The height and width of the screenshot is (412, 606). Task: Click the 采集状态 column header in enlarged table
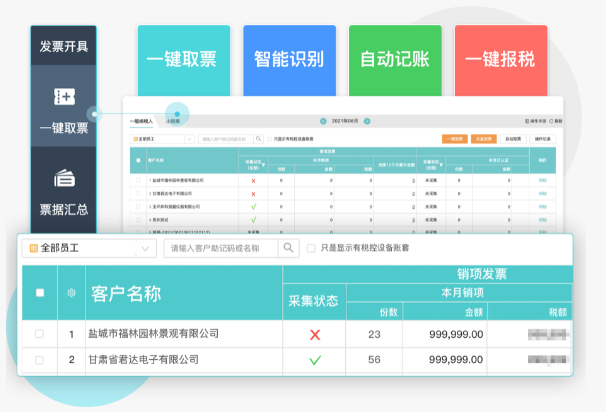tap(313, 301)
